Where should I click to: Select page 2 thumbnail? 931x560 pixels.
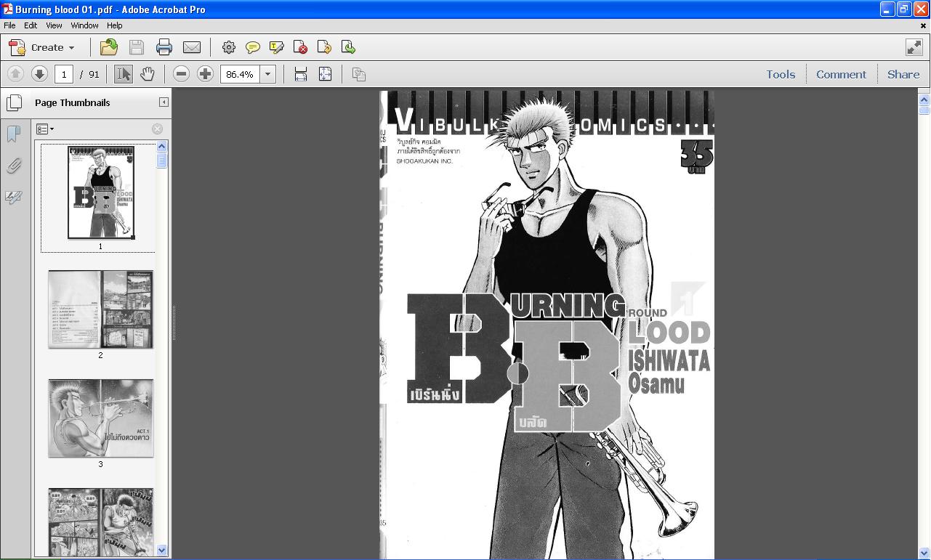(x=101, y=309)
